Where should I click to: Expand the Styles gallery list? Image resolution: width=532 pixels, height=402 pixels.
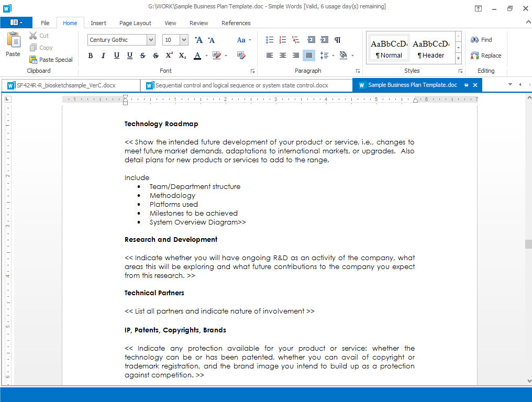pyautogui.click(x=458, y=58)
